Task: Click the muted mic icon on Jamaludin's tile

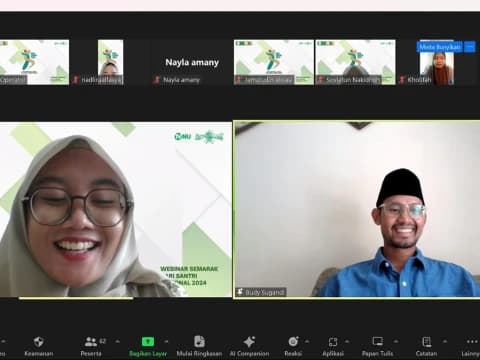Action: click(239, 80)
